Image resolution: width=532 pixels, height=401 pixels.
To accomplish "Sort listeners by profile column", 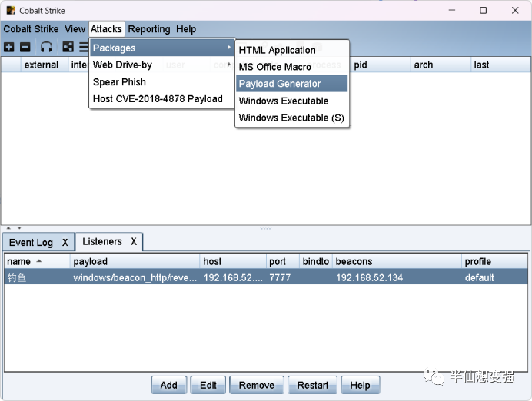I will [494, 261].
